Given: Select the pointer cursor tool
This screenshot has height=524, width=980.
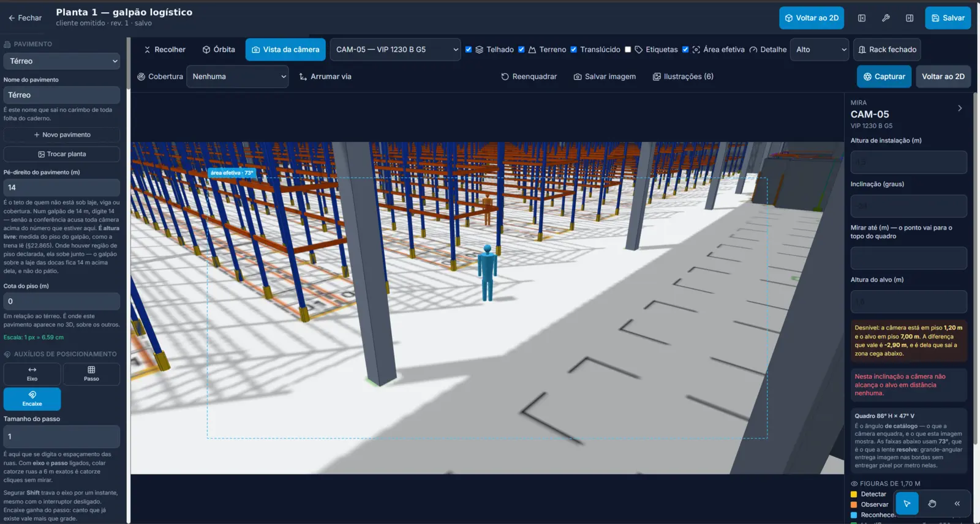Looking at the screenshot, I should 907,504.
